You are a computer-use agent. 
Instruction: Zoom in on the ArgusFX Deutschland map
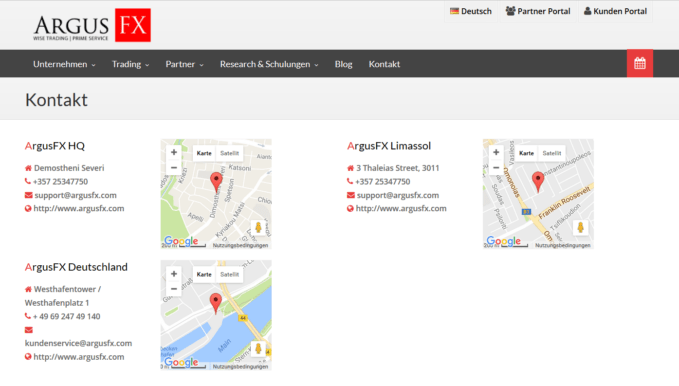pos(174,274)
